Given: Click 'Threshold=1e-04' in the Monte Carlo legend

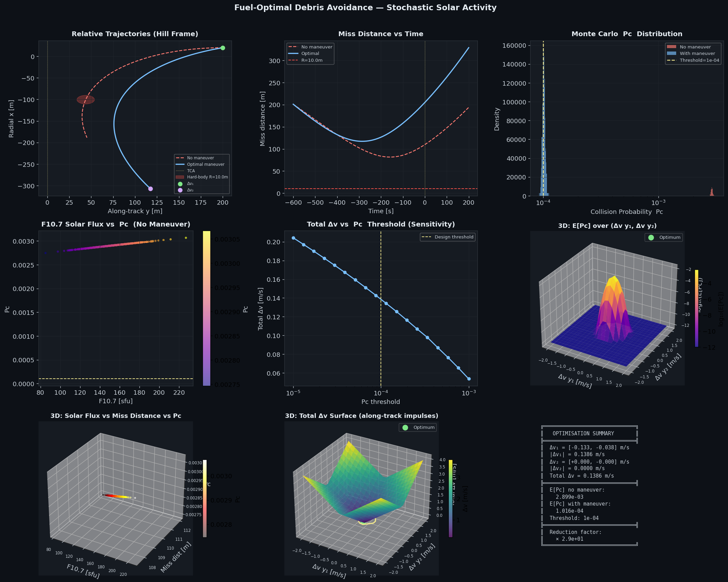Looking at the screenshot, I should pos(700,60).
